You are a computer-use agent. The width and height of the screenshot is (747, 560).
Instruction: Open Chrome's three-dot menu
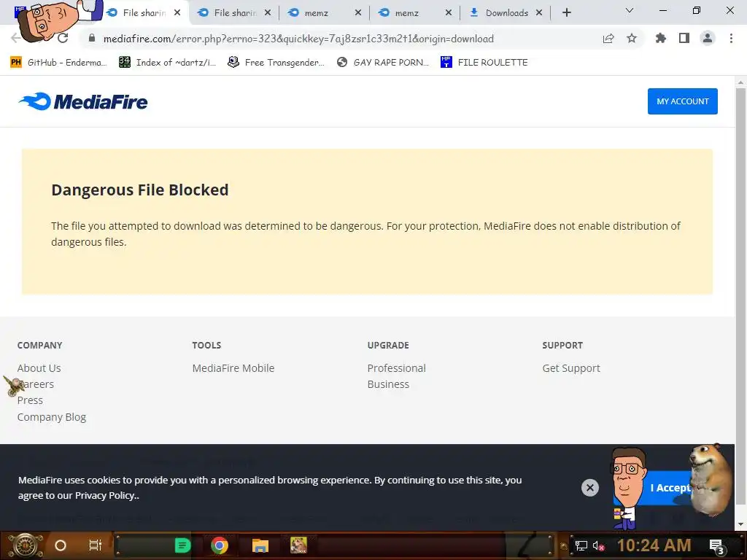(731, 39)
